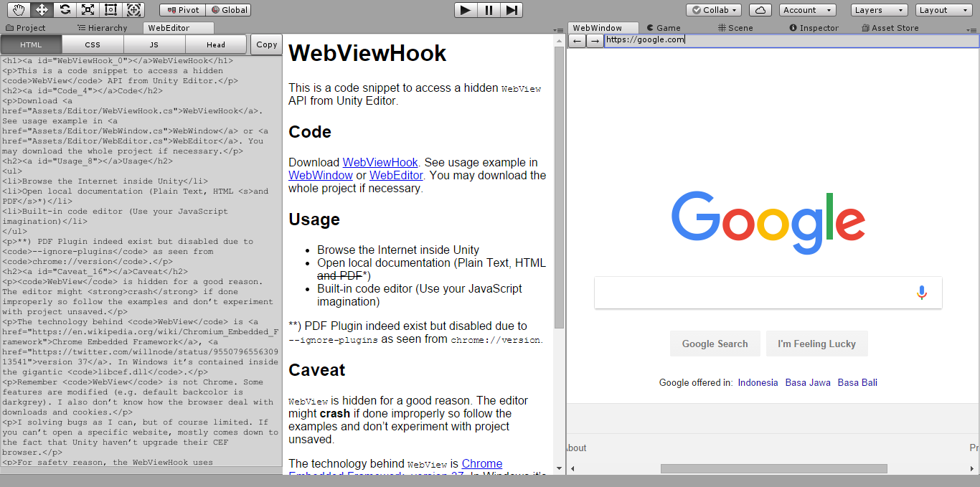Click the Google search input box
The width and height of the screenshot is (980, 487).
pos(768,293)
